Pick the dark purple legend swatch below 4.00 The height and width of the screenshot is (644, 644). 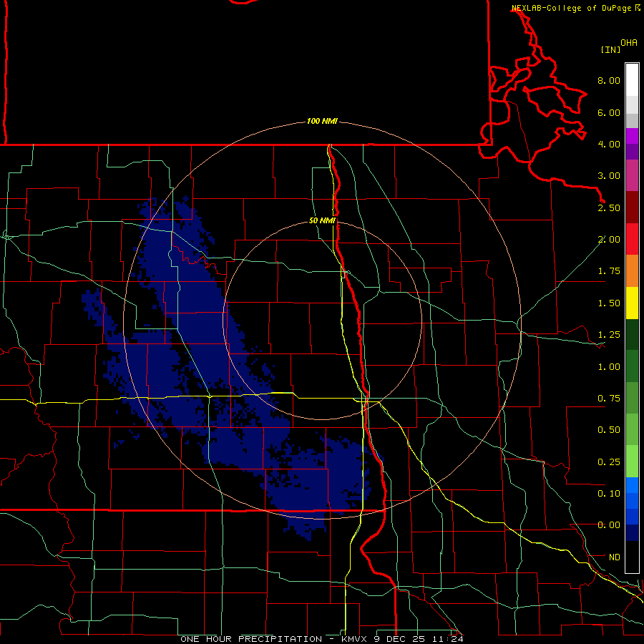[x=632, y=152]
